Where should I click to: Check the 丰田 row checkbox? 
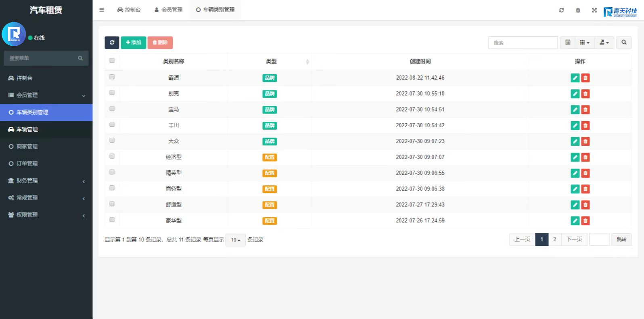point(112,124)
